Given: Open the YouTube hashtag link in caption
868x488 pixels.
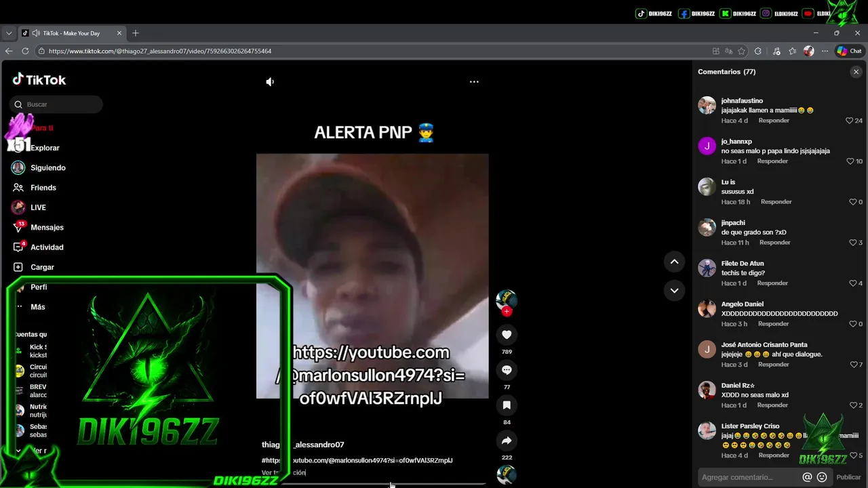Looking at the screenshot, I should coord(357,460).
